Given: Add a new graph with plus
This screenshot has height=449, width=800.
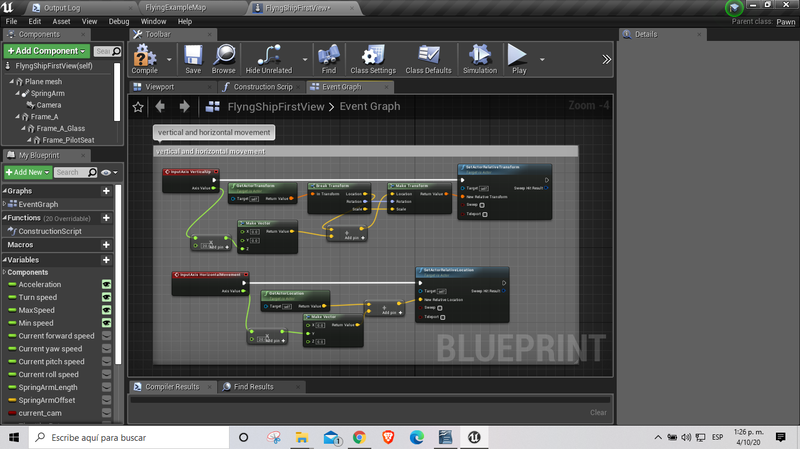Looking at the screenshot, I should point(106,191).
